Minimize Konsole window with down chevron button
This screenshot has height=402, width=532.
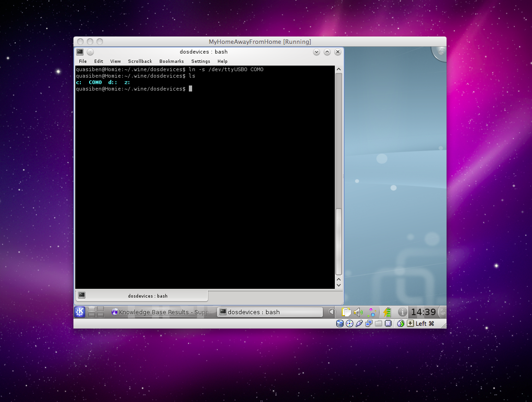(316, 52)
